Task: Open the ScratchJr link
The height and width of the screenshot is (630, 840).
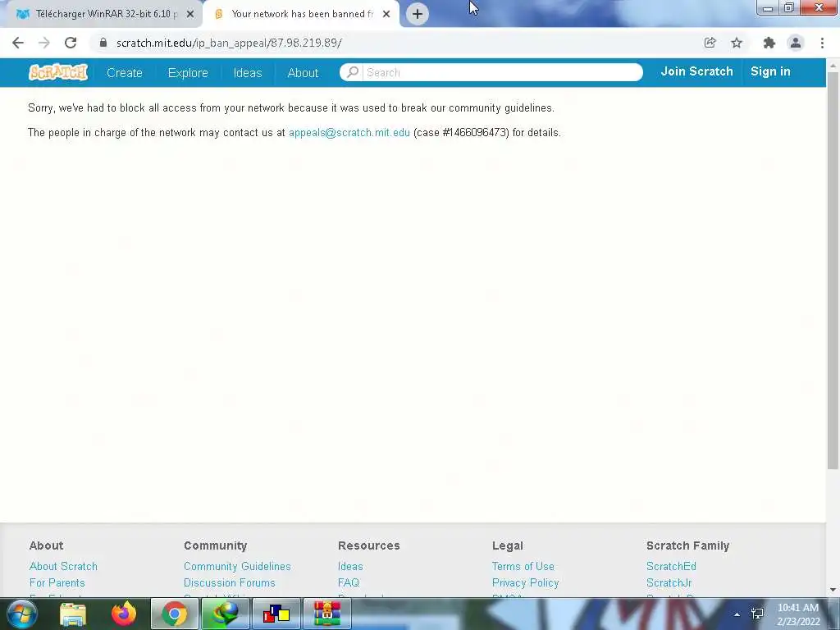Action: [x=669, y=583]
